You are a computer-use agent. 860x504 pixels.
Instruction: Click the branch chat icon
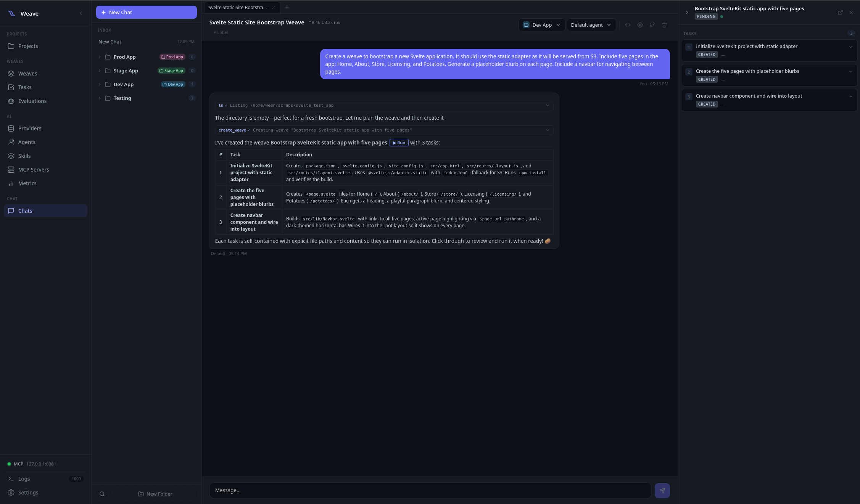652,25
